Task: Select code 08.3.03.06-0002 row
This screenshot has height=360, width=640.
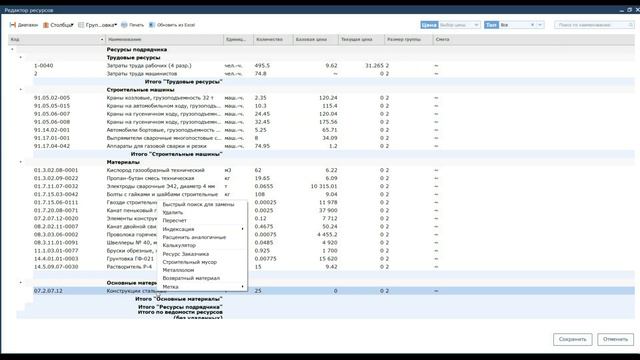Action: point(334,234)
